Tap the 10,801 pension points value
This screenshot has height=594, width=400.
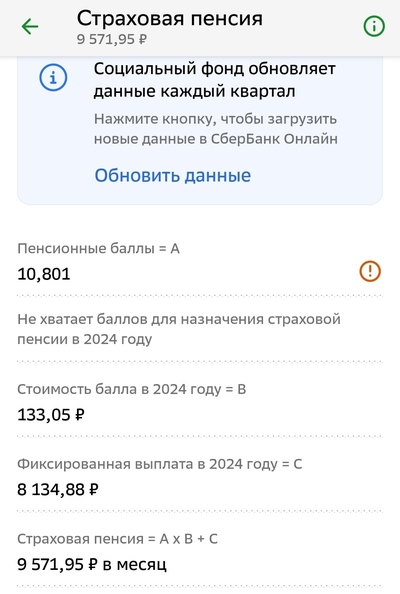tap(44, 274)
